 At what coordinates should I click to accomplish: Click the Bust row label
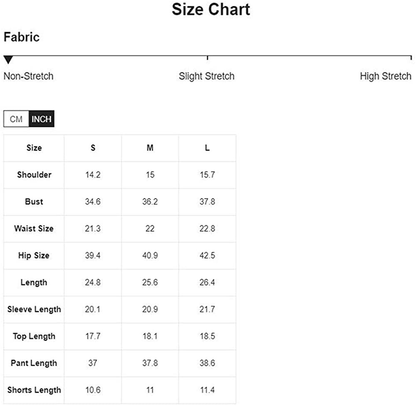(34, 202)
